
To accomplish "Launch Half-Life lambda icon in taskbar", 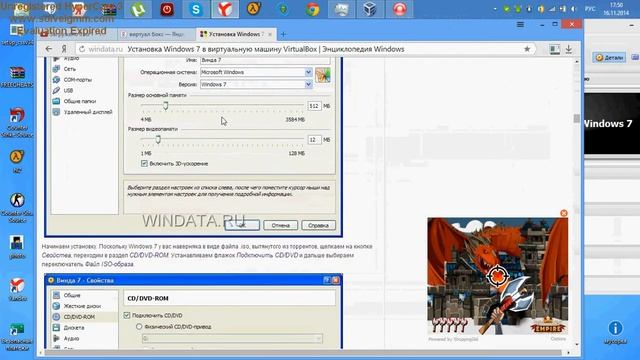I will click(253, 9).
